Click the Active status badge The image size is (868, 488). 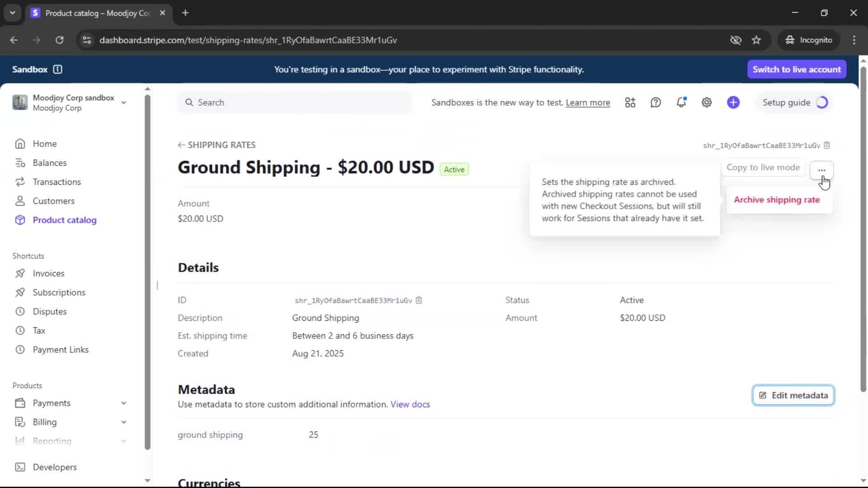tap(454, 169)
